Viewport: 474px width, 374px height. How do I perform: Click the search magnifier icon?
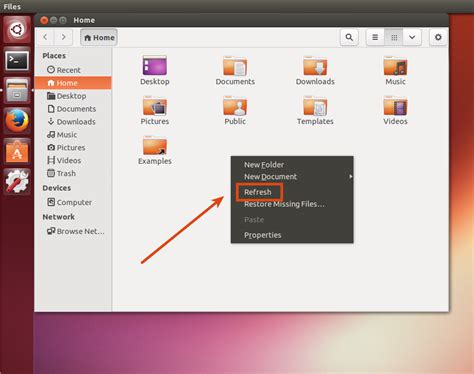(x=349, y=37)
